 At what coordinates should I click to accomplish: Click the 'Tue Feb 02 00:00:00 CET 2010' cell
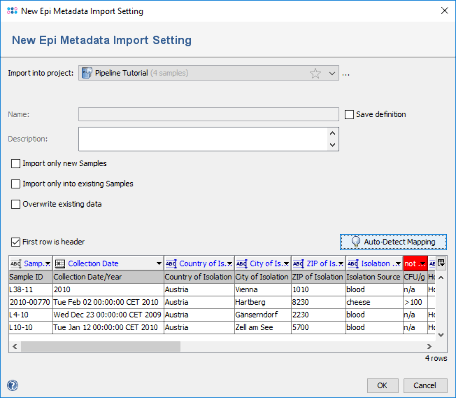pyautogui.click(x=108, y=302)
